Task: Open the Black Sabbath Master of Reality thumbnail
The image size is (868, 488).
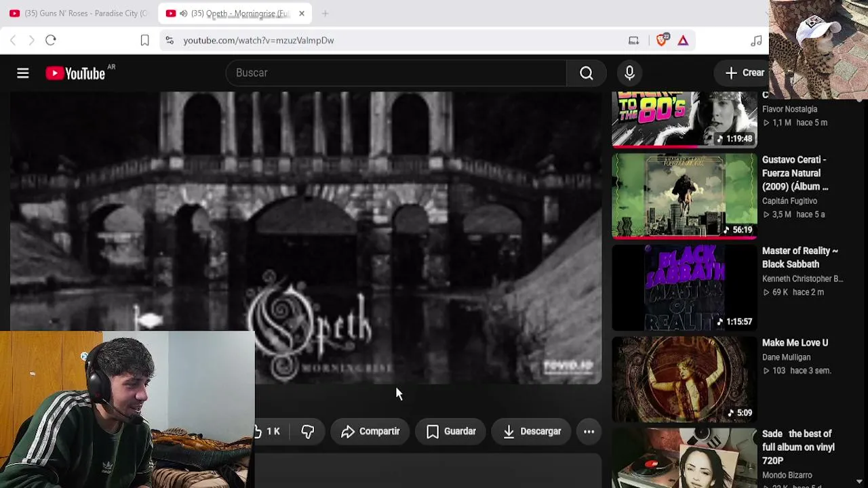Action: click(x=684, y=287)
